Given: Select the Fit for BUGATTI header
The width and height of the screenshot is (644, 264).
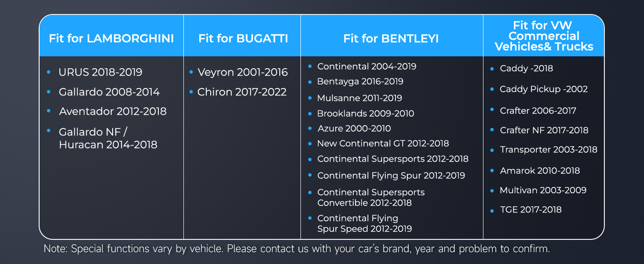Looking at the screenshot, I should [243, 38].
